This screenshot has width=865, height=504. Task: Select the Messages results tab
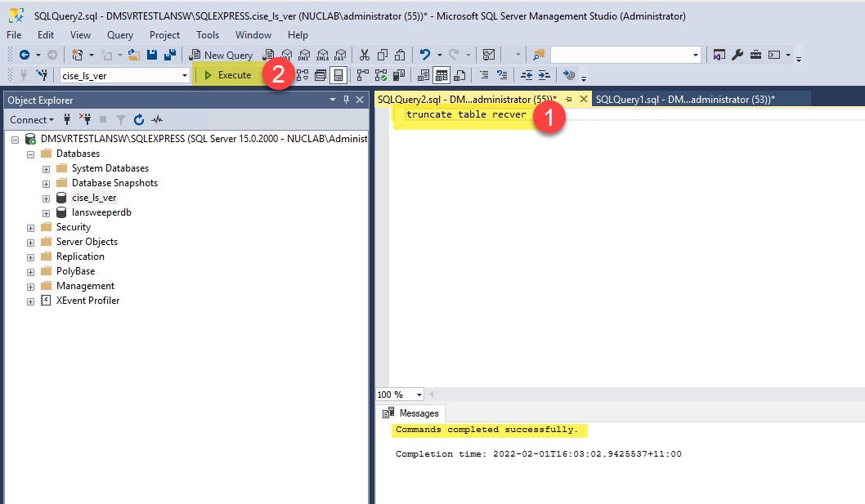412,413
